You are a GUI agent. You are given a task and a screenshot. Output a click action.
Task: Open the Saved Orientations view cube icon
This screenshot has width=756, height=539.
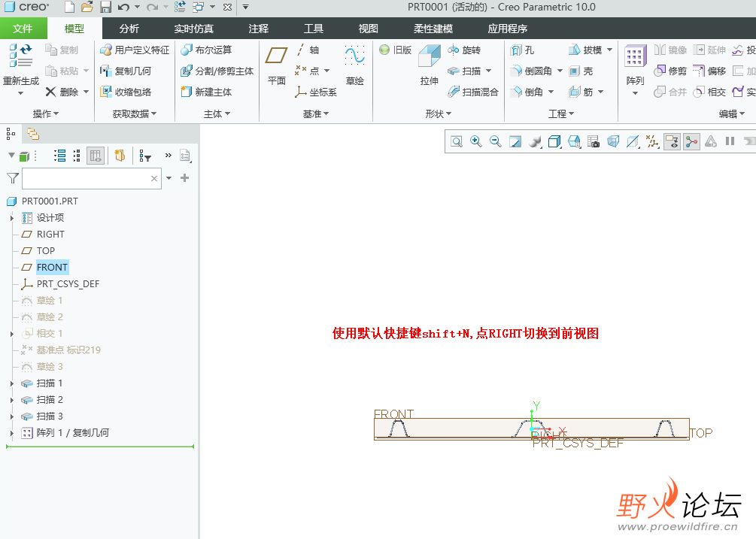(574, 141)
